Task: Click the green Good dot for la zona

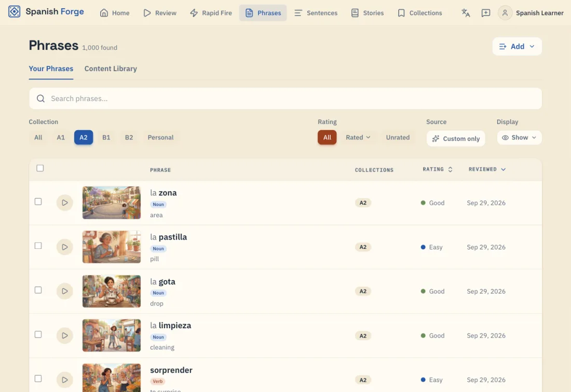Action: click(423, 203)
